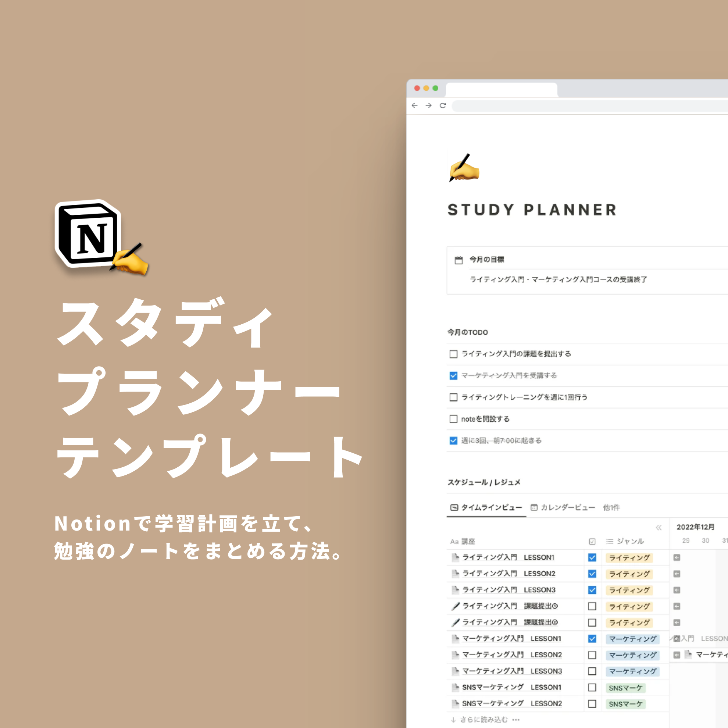Check ライティング入門の課題を提出する todo
Screen dimensions: 728x728
tap(453, 354)
